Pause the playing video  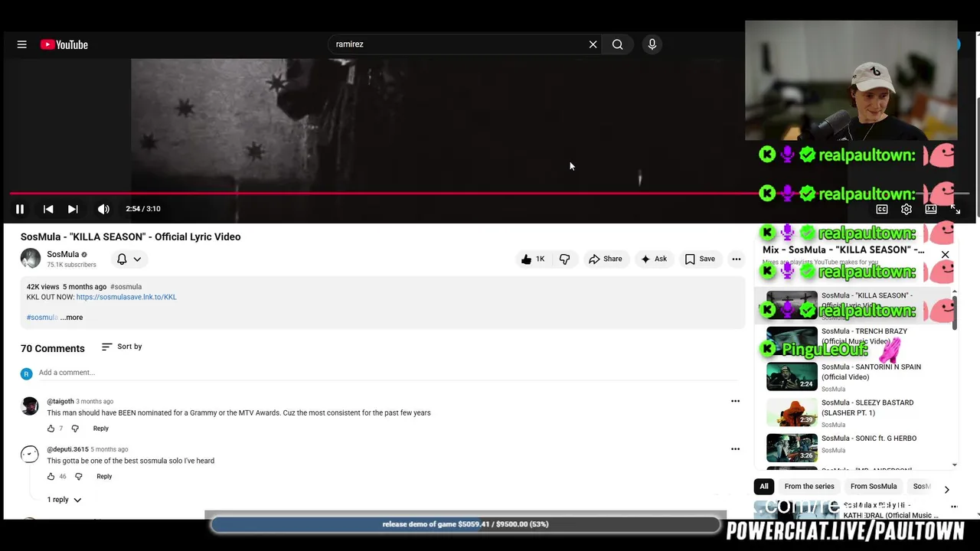20,209
